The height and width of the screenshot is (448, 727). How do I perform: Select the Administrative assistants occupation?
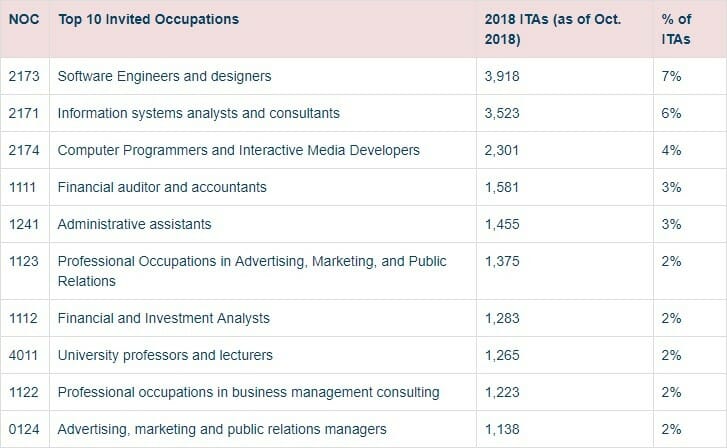134,224
